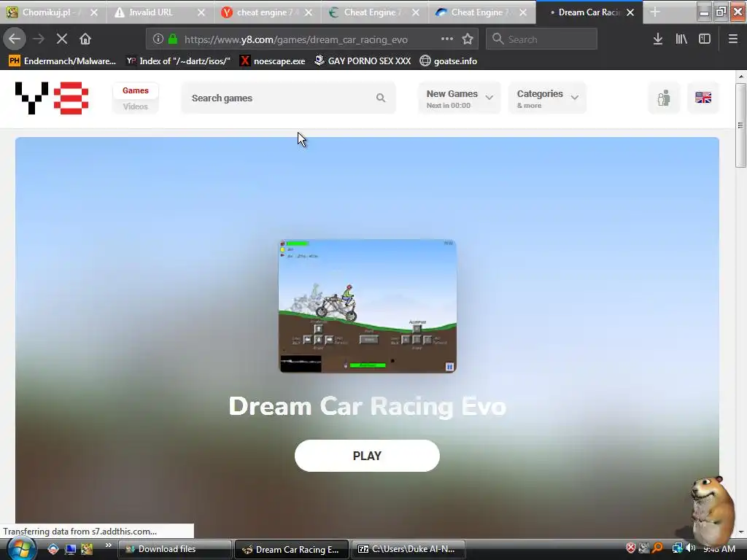Click the magnifier icon in Search games

point(381,98)
